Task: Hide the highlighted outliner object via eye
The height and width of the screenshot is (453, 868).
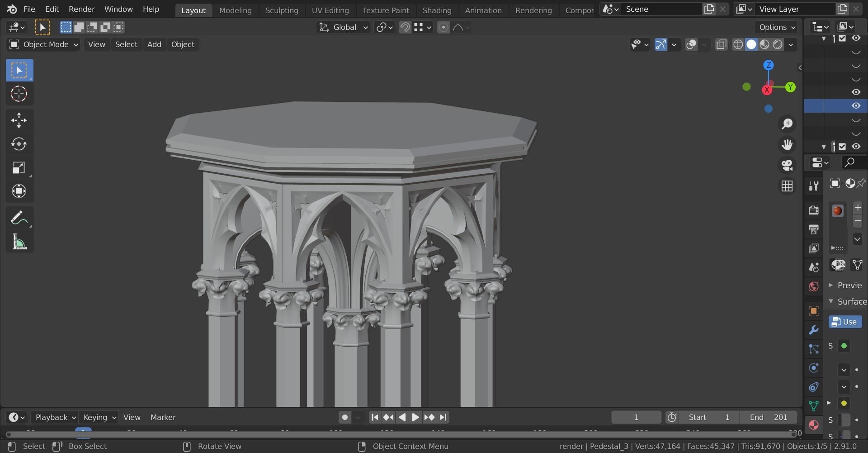Action: coord(856,106)
